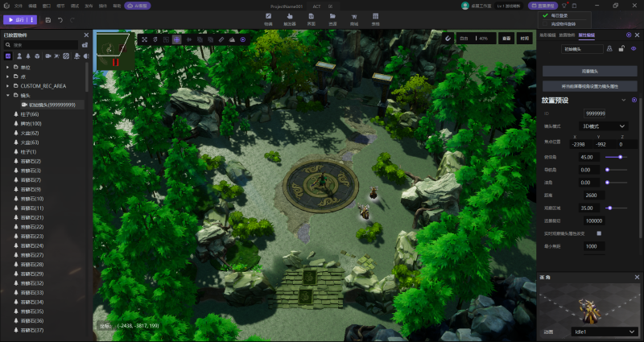
Task: Close the placed-objects panel
Action: pos(86,35)
